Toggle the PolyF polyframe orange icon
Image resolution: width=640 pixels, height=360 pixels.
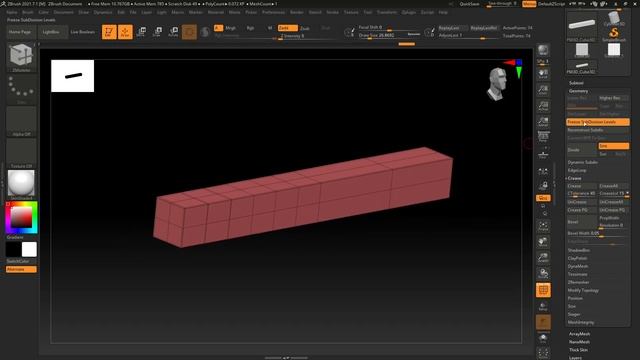point(543,290)
